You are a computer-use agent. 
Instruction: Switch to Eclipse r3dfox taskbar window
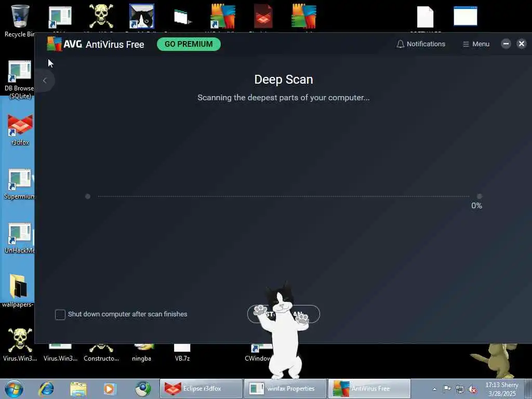pyautogui.click(x=201, y=389)
